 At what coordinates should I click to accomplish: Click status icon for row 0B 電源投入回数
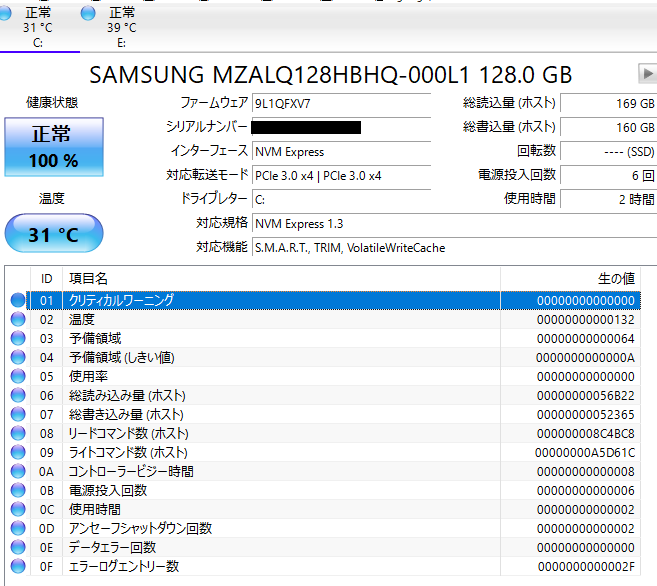(x=18, y=490)
